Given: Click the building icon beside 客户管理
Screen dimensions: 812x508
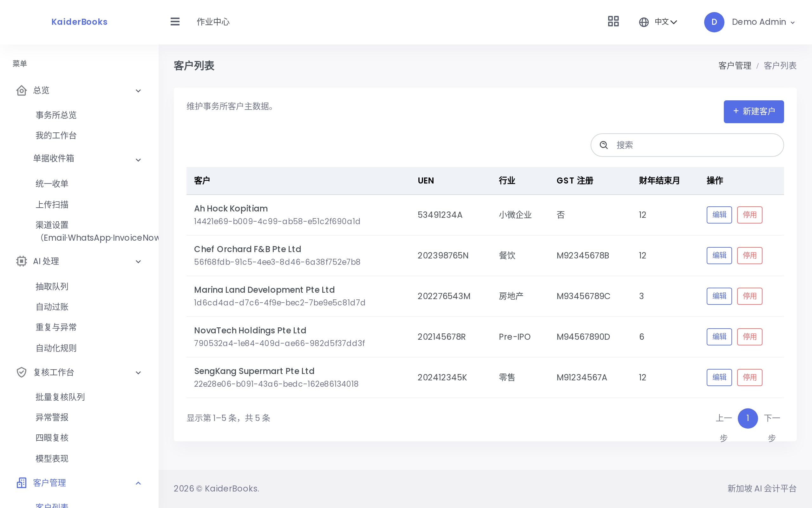Looking at the screenshot, I should pyautogui.click(x=22, y=483).
